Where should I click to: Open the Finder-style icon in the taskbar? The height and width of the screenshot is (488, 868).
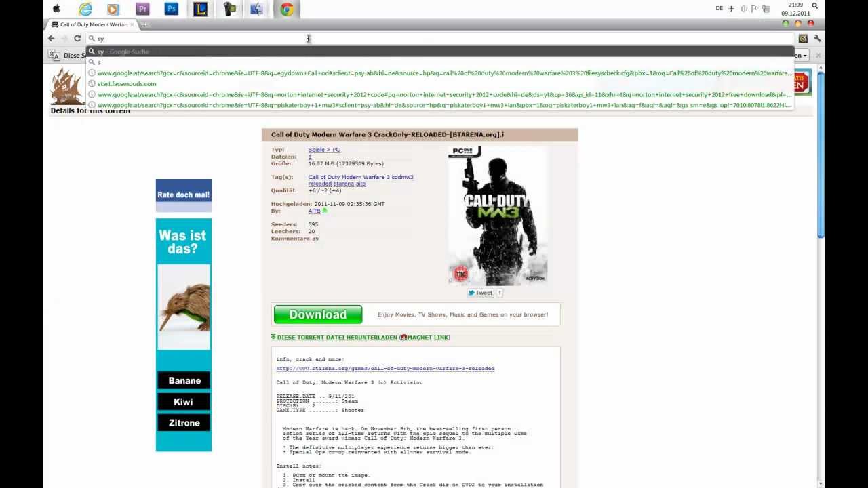(x=258, y=9)
